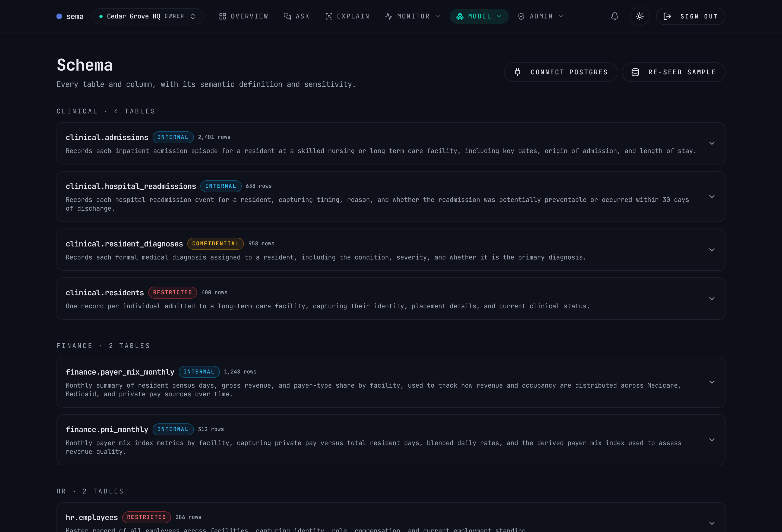Click the finance.pmi_monthly table name
Viewport: 782px width, 532px height.
[x=107, y=429]
